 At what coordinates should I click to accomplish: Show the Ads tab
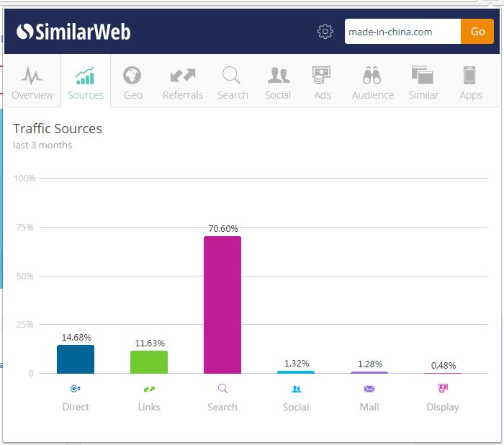click(x=322, y=82)
